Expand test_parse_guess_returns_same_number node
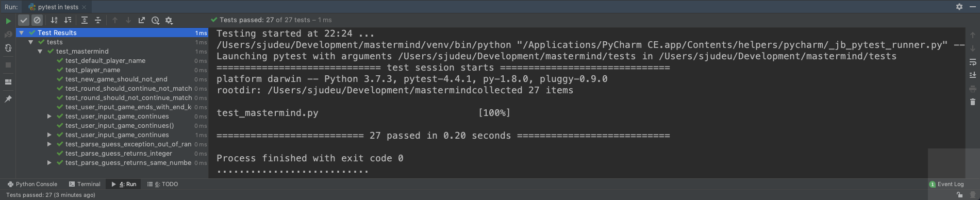This screenshot has width=980, height=200. point(49,163)
